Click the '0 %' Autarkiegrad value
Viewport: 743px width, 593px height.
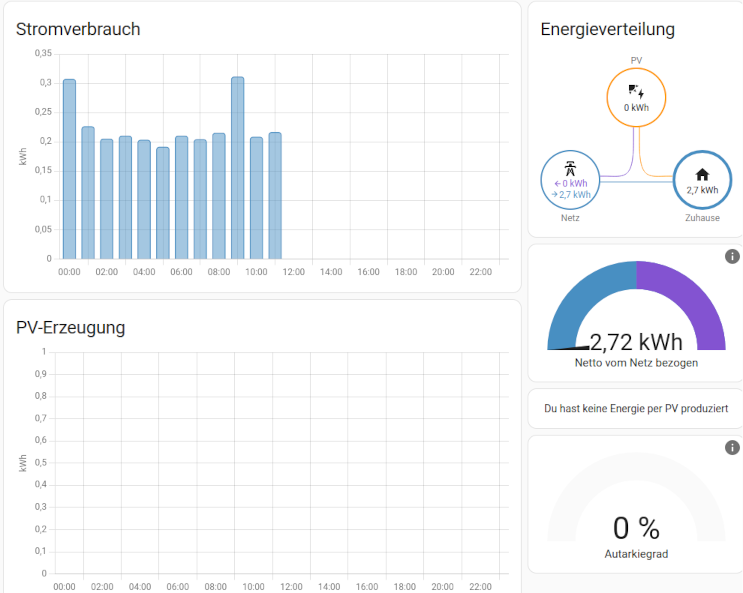point(636,528)
